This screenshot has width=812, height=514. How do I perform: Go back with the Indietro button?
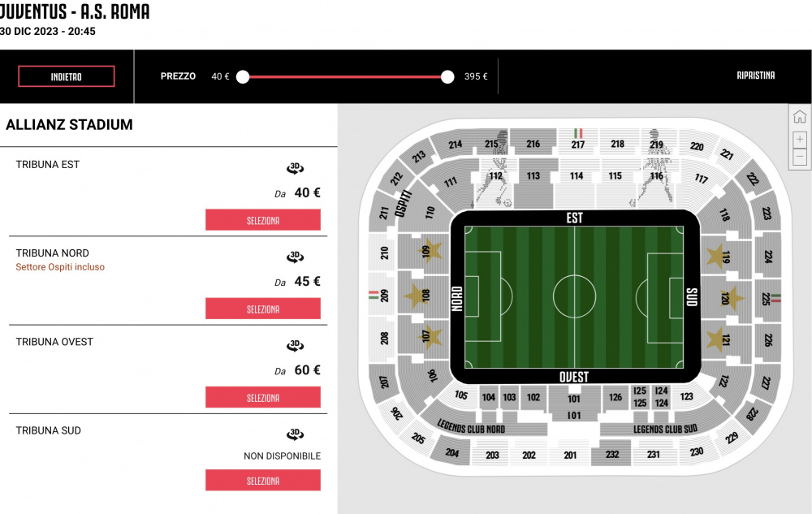(x=67, y=76)
